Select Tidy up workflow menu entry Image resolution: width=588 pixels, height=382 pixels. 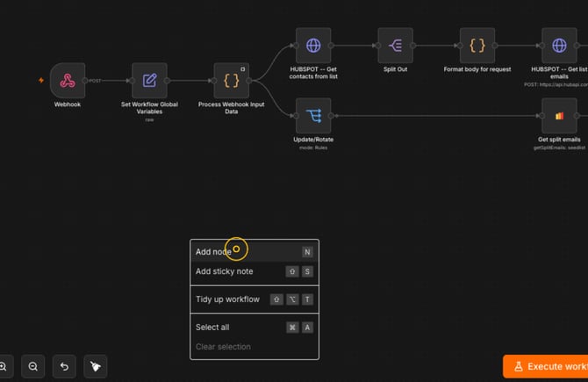coord(255,299)
